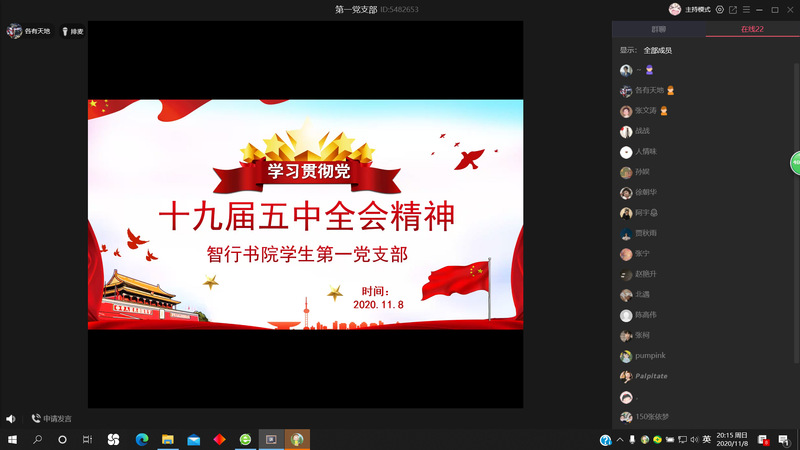Open Microsoft Edge from the taskbar
The height and width of the screenshot is (450, 800).
pyautogui.click(x=141, y=439)
